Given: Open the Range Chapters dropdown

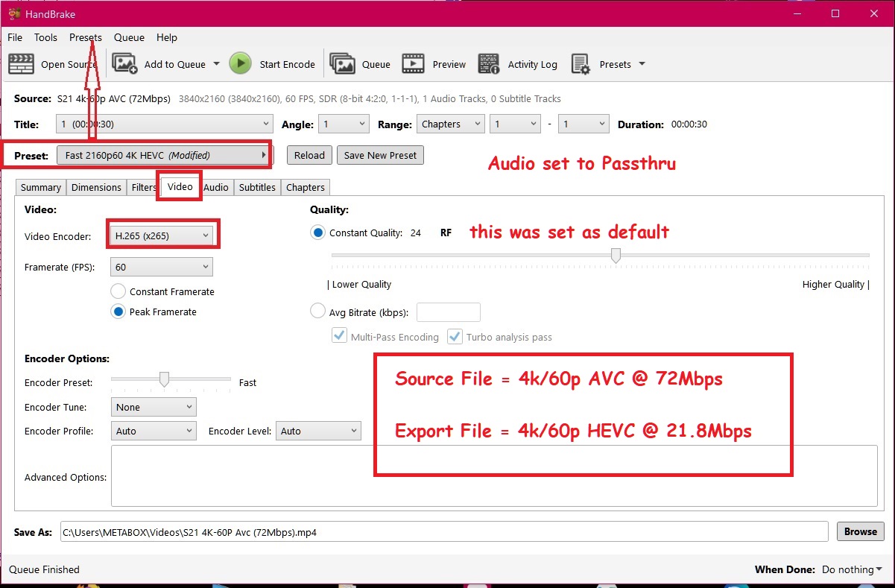Looking at the screenshot, I should pos(451,124).
